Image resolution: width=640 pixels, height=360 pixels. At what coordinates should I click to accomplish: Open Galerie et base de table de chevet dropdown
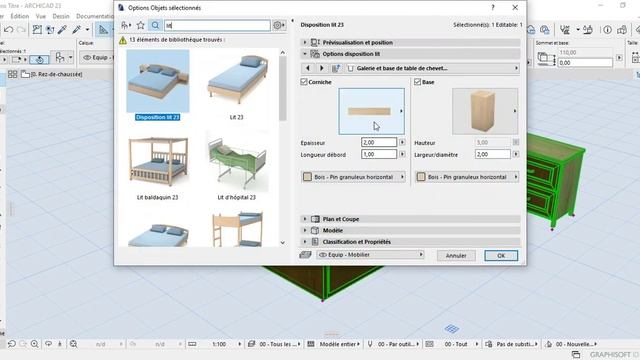[x=433, y=68]
